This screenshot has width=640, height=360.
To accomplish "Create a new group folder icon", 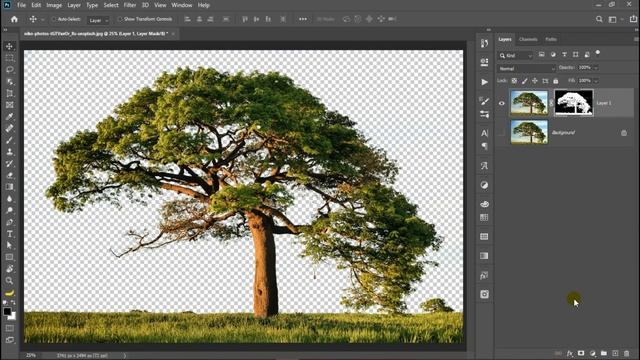I will point(604,353).
